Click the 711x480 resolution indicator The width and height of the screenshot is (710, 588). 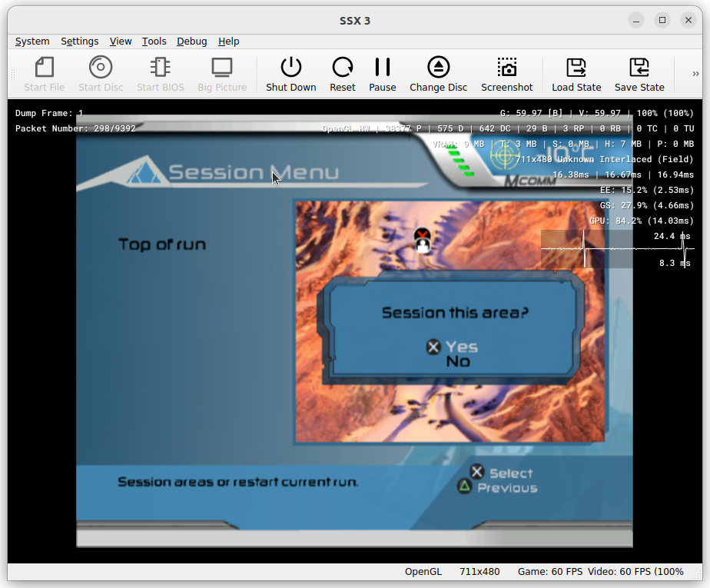coord(479,571)
